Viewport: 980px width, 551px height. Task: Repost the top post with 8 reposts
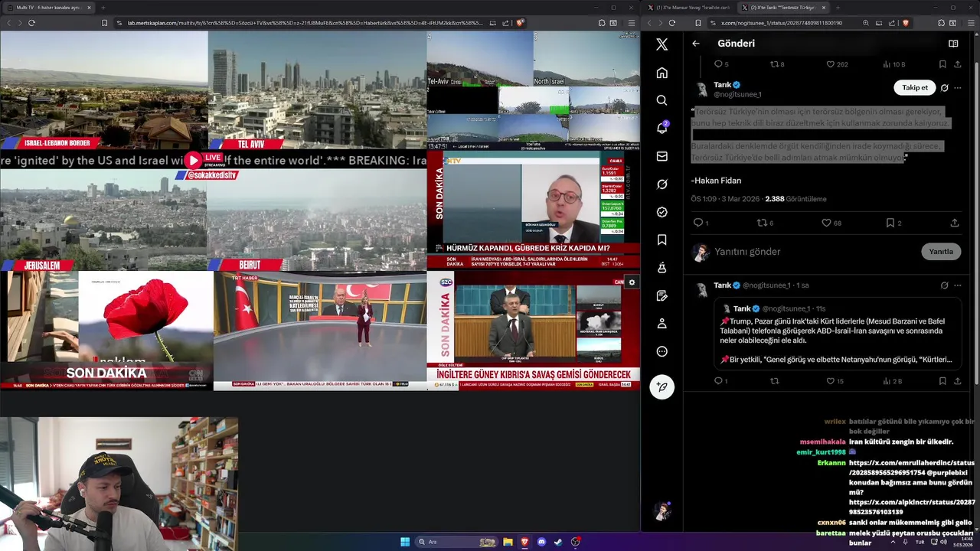(x=776, y=64)
